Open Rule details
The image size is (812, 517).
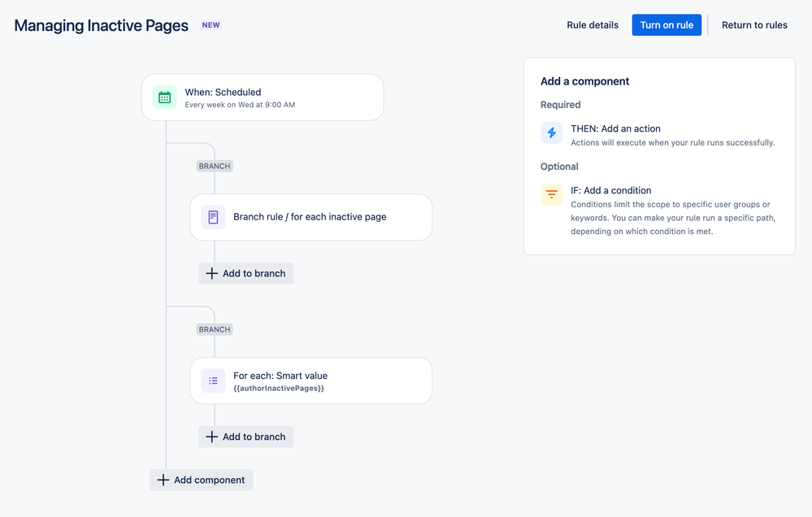click(x=593, y=25)
